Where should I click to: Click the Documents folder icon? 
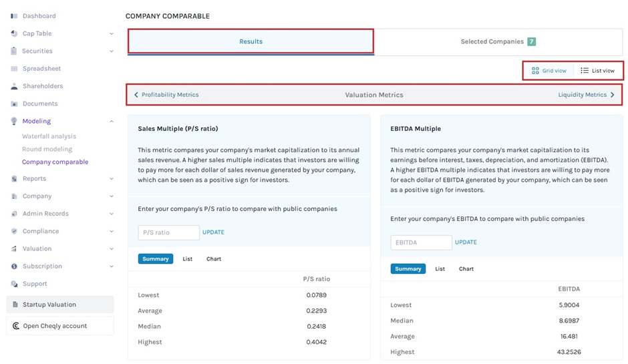tap(14, 104)
